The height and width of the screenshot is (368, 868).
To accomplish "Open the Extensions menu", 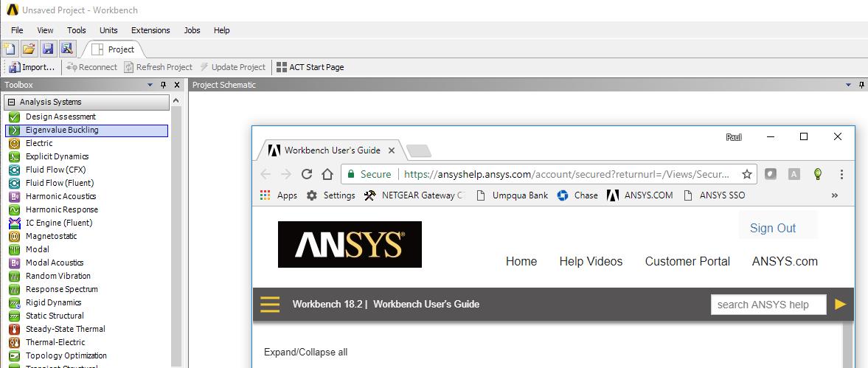I will (x=150, y=30).
